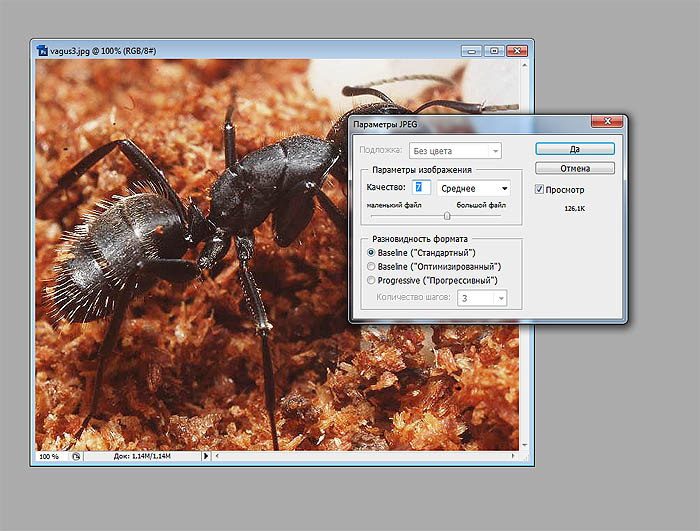Maximize the vagus3.jpg document window
This screenshot has height=531, width=700.
coord(493,49)
